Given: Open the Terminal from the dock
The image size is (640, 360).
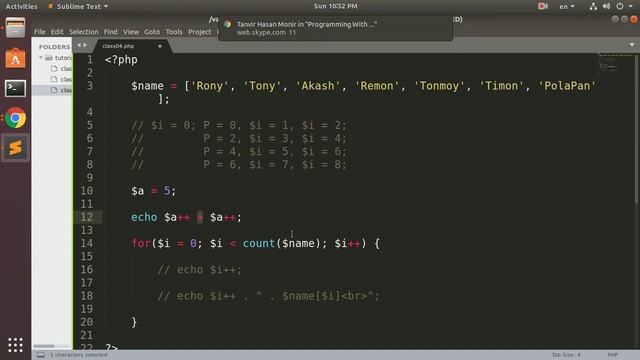Looking at the screenshot, I should point(16,88).
